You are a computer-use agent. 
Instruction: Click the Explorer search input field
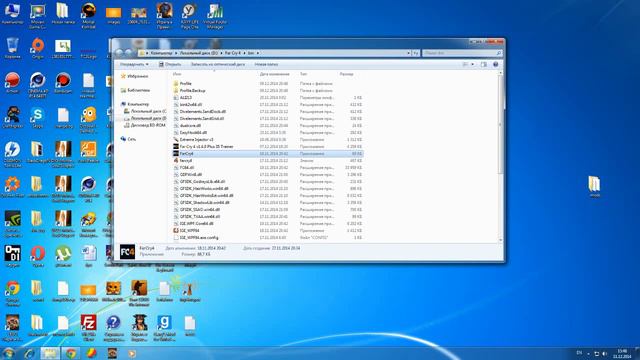tap(462, 53)
